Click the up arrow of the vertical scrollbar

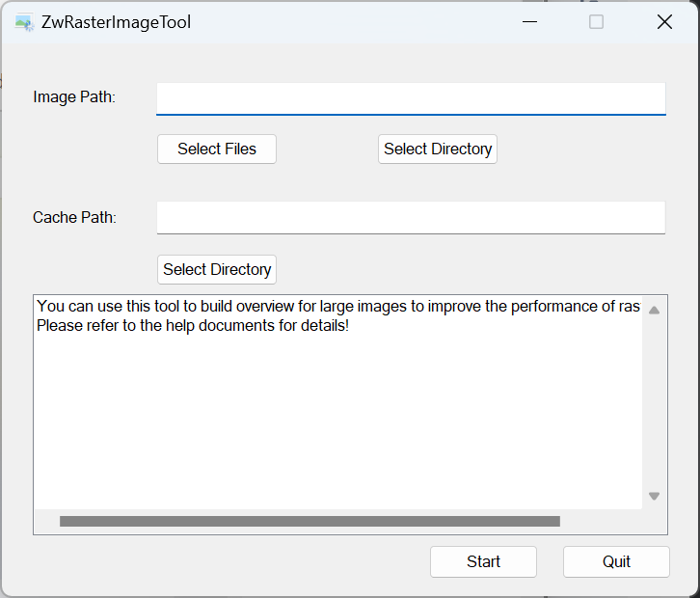coord(654,310)
